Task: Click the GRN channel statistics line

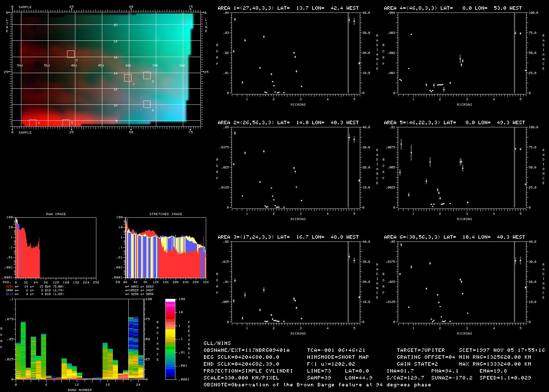Action: pyautogui.click(x=35, y=290)
